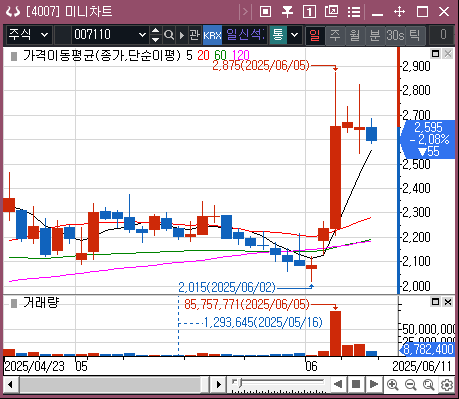The height and width of the screenshot is (399, 459).
Task: Click moving average period 5 label
Action: point(189,55)
